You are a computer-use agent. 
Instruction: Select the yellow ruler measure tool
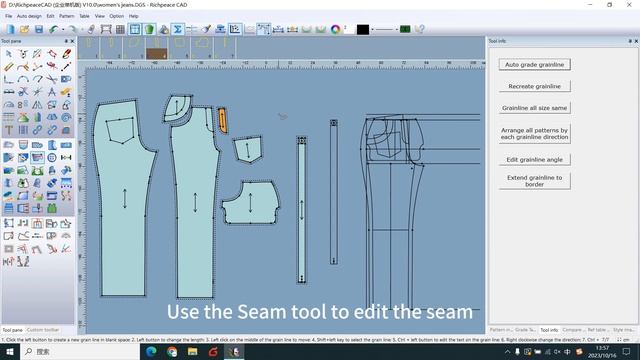9,67
